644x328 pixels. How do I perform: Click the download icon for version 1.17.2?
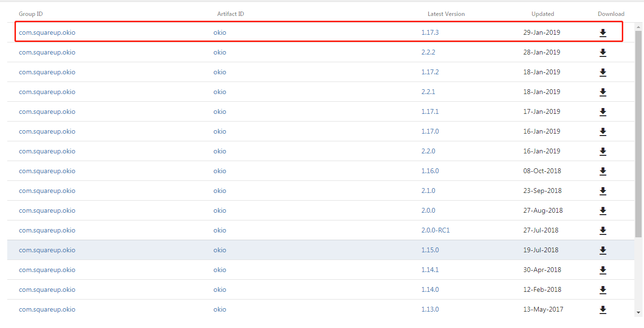[x=602, y=72]
